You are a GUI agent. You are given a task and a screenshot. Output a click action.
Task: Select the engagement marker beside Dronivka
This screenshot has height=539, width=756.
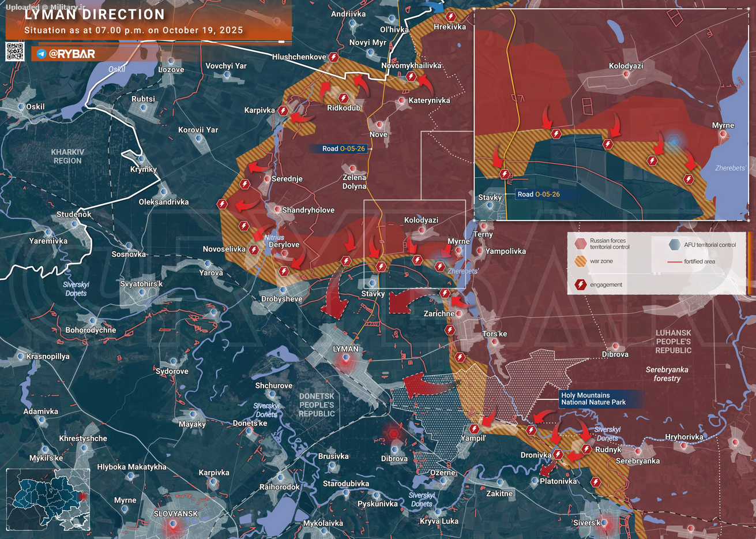(x=558, y=455)
